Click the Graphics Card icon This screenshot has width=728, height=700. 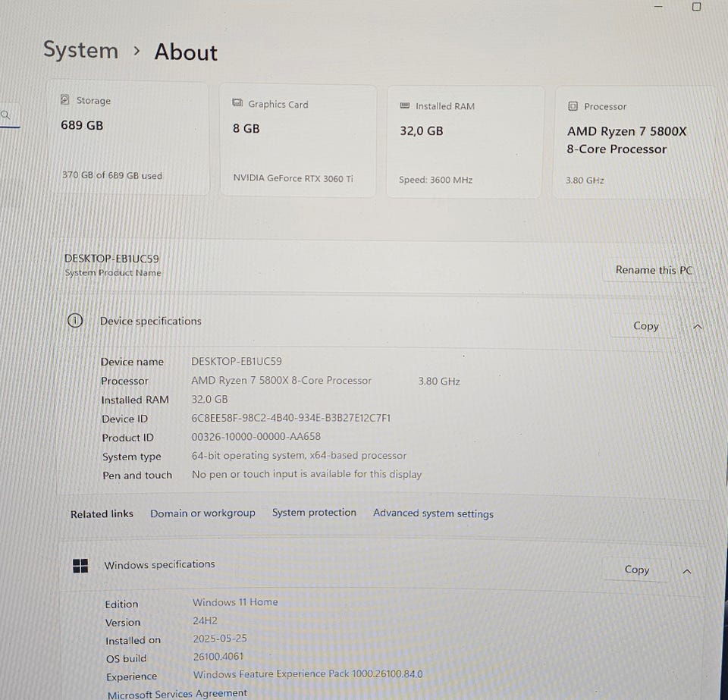click(237, 104)
